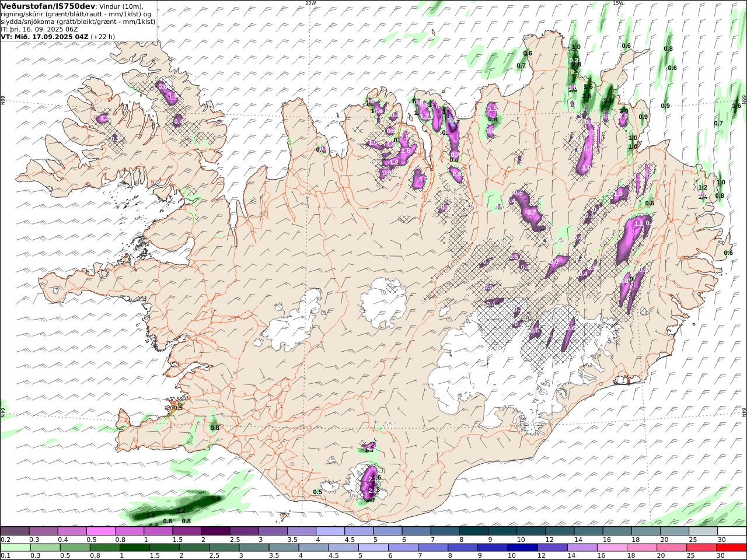Select the darkest purple 2 swatch, upper legend row
Screen dimensions: 747x560
(215, 531)
